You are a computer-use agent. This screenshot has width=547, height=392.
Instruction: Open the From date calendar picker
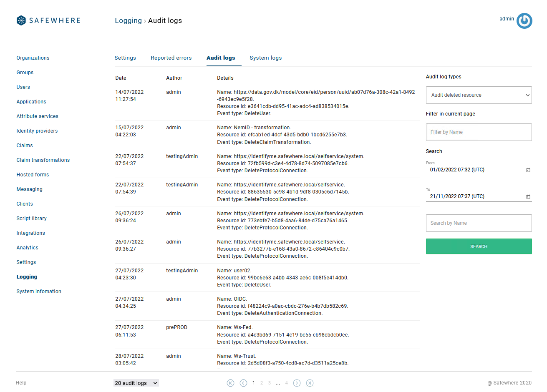(x=528, y=170)
